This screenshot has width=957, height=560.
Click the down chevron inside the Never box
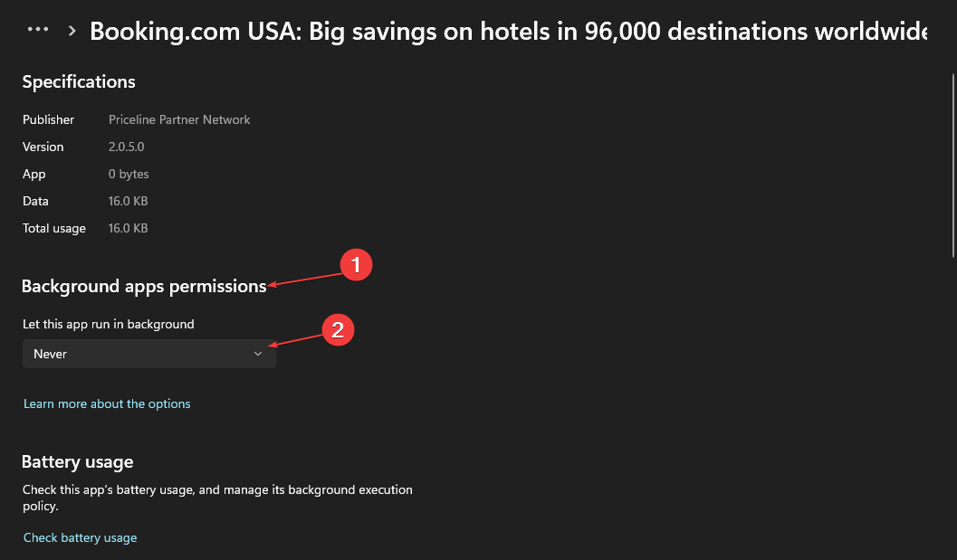tap(257, 354)
